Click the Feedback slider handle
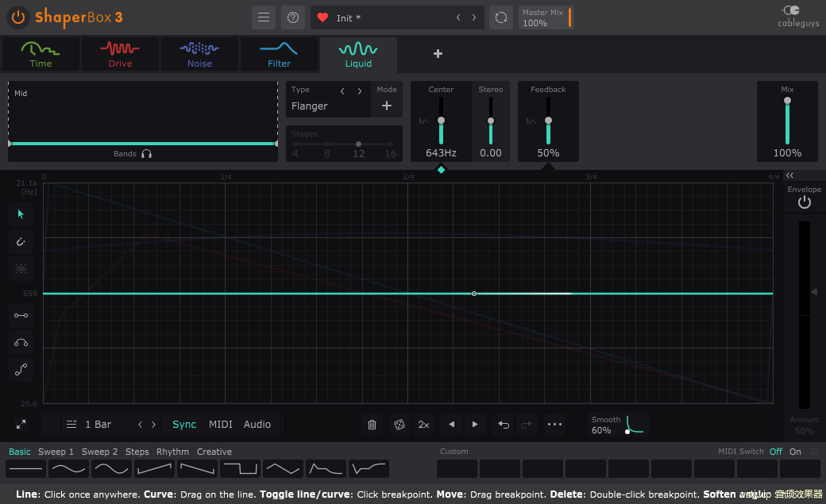 [x=548, y=121]
